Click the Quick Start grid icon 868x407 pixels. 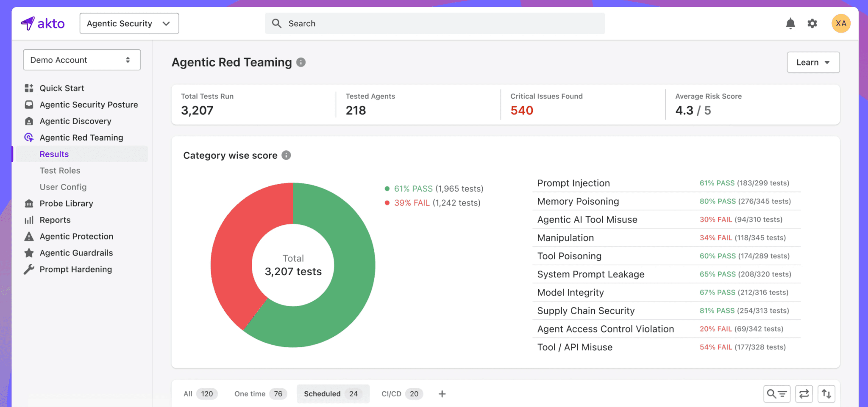coord(29,88)
